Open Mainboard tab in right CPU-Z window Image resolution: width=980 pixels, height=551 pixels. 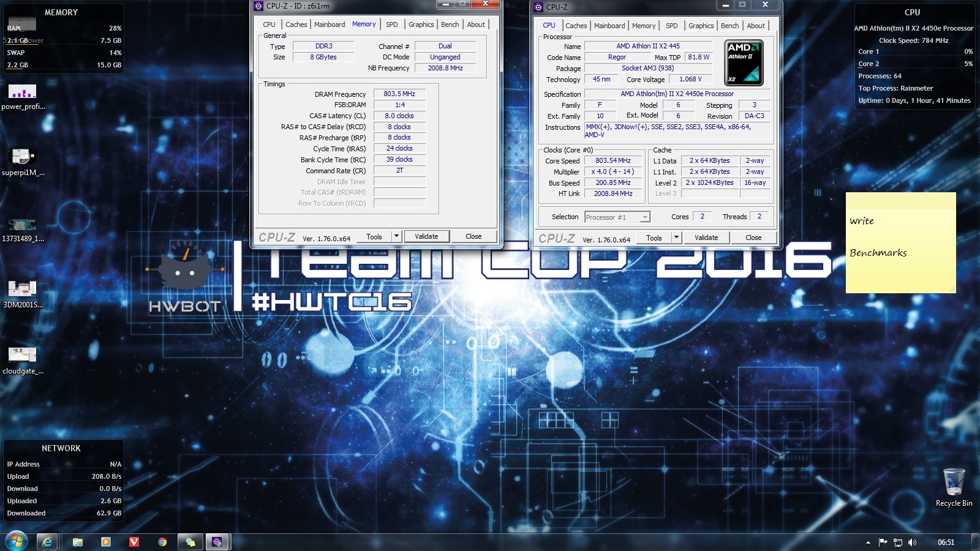point(609,26)
